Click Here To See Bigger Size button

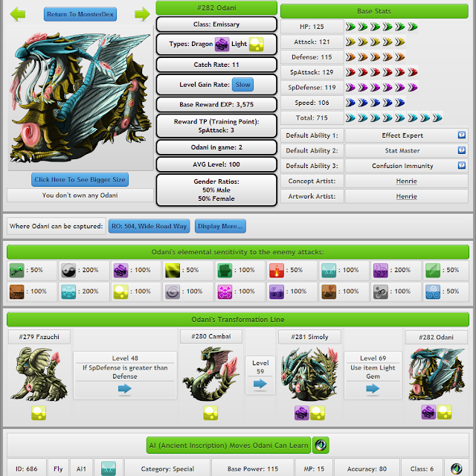coord(80,180)
